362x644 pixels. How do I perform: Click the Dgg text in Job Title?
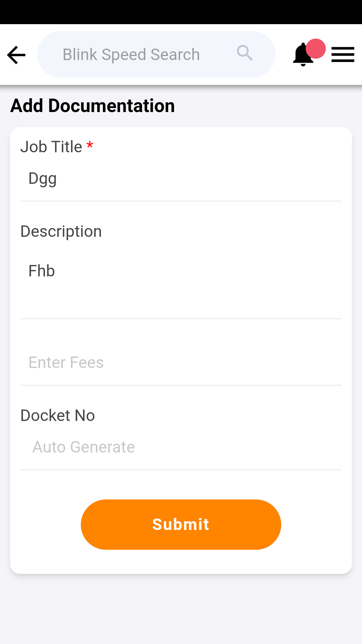pos(43,178)
